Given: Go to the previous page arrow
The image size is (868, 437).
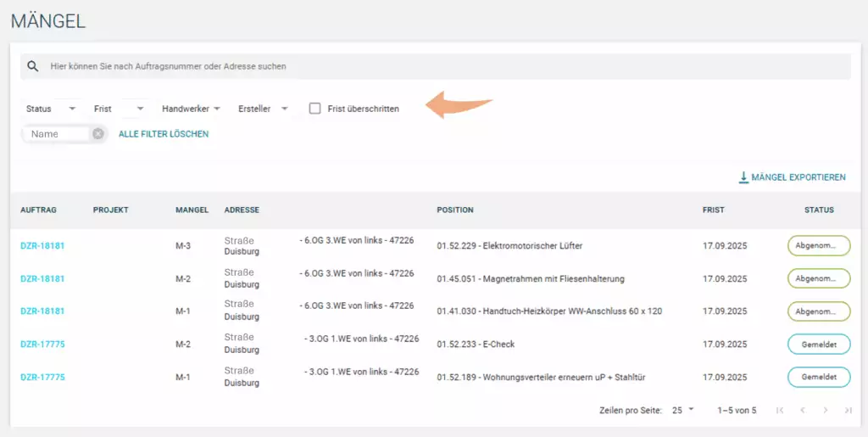Looking at the screenshot, I should (x=803, y=411).
